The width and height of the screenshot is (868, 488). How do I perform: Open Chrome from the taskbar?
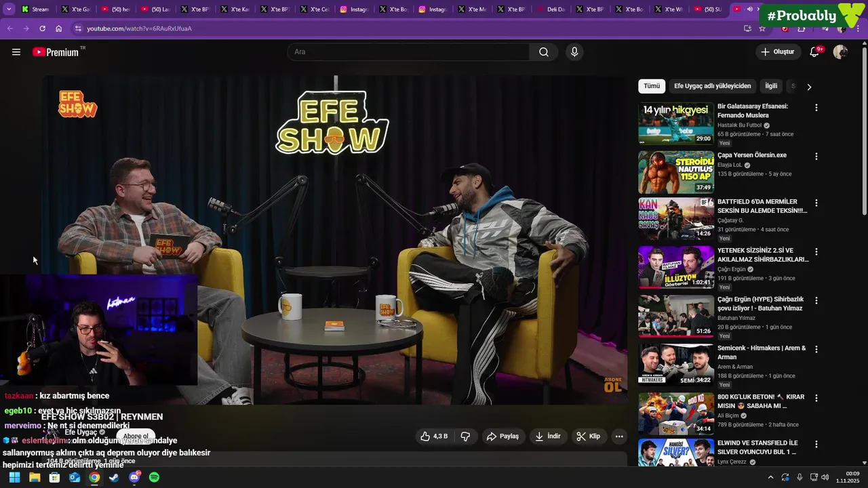pos(94,477)
